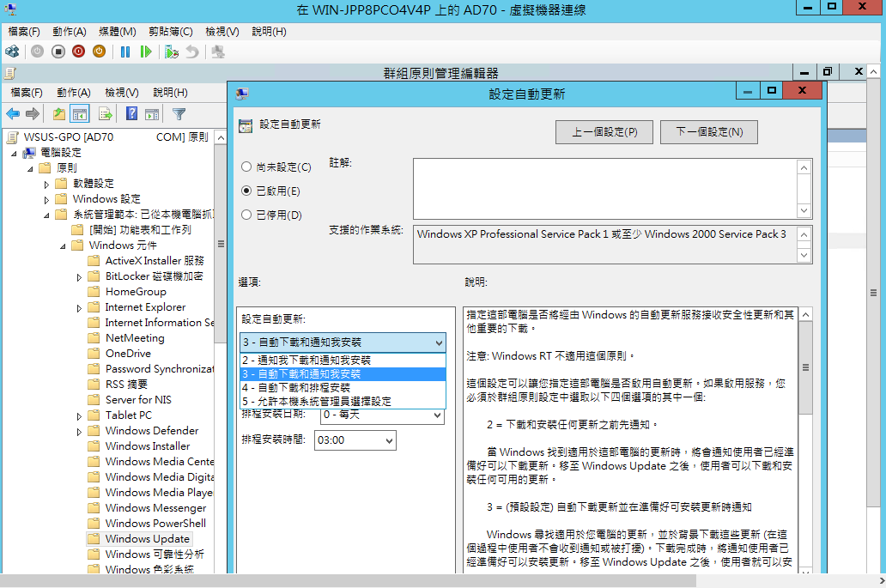Expand the Tablet PC tree node
886x588 pixels.
79,415
